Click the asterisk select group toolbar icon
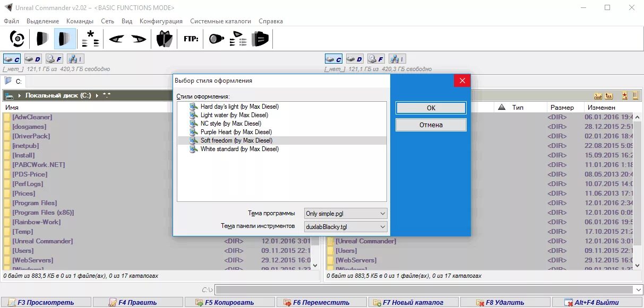This screenshot has width=644, height=308. pos(90,39)
